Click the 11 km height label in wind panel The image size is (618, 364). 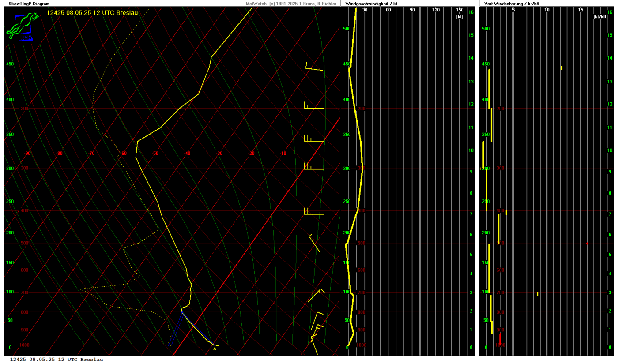tap(471, 128)
